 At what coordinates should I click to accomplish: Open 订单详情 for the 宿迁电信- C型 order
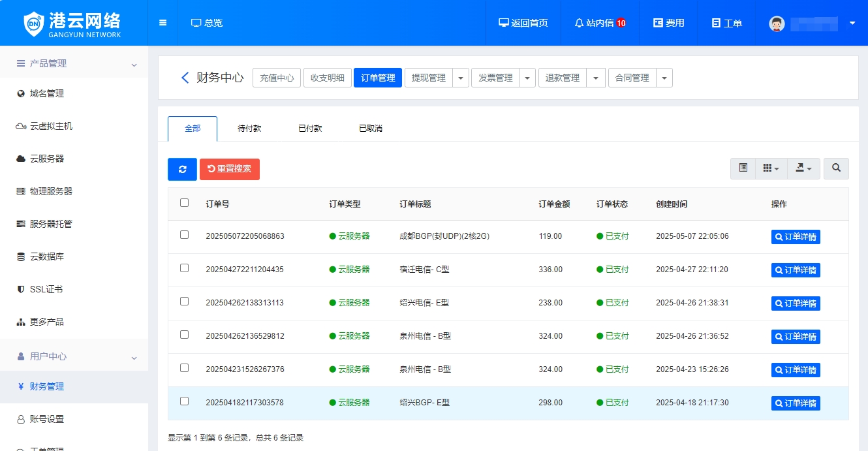tap(796, 270)
